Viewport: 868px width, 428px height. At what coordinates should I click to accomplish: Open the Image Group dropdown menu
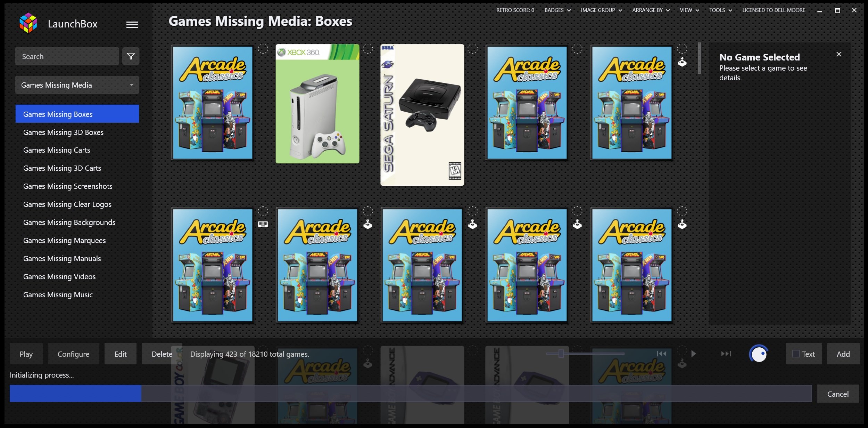(x=601, y=10)
